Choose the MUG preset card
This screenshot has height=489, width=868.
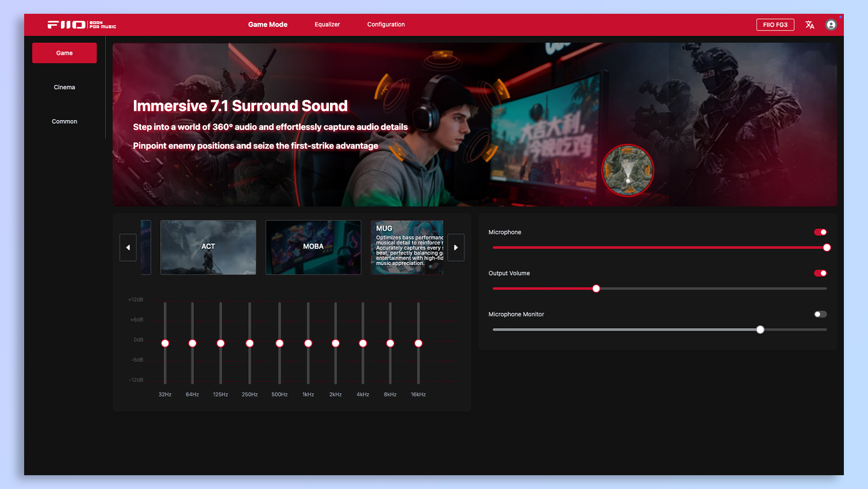(x=407, y=247)
